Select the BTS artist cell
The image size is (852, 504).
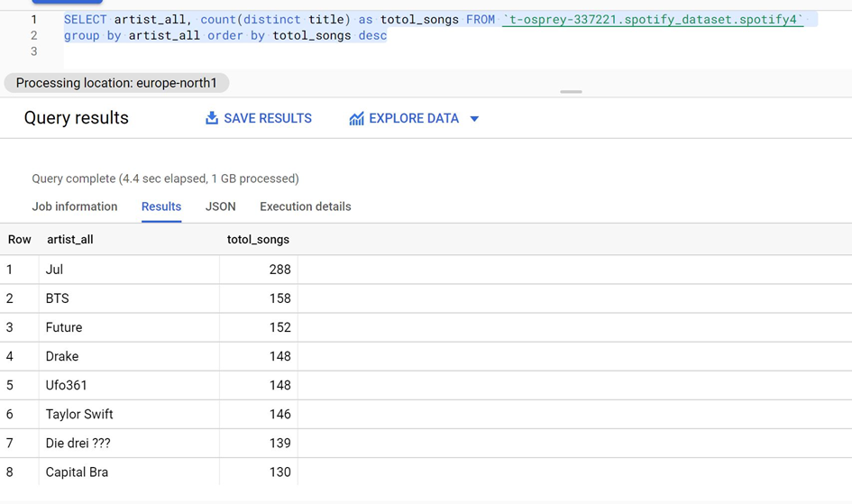click(x=129, y=298)
